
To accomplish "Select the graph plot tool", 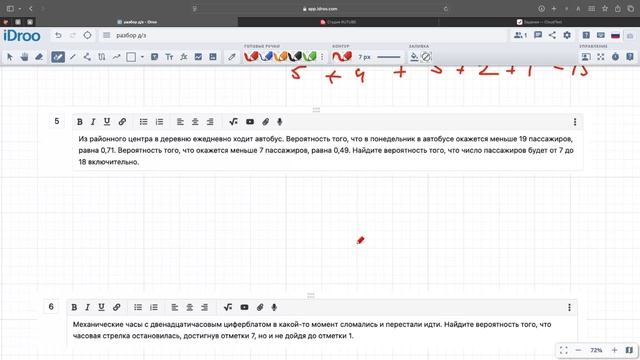I will [198, 57].
